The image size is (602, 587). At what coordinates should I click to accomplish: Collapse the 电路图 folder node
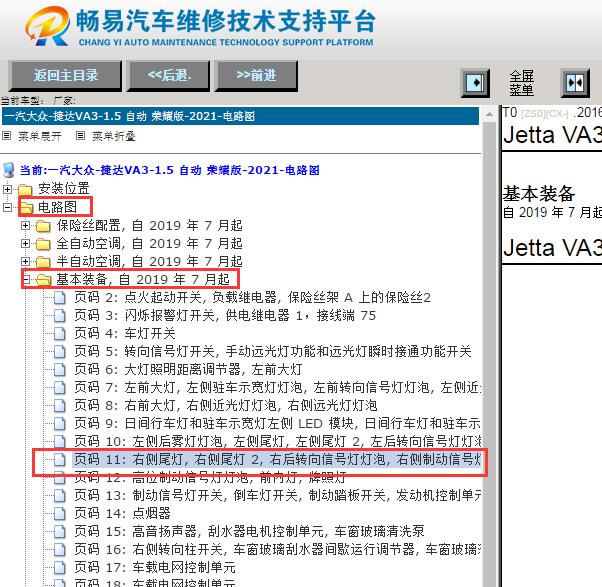tap(7, 207)
